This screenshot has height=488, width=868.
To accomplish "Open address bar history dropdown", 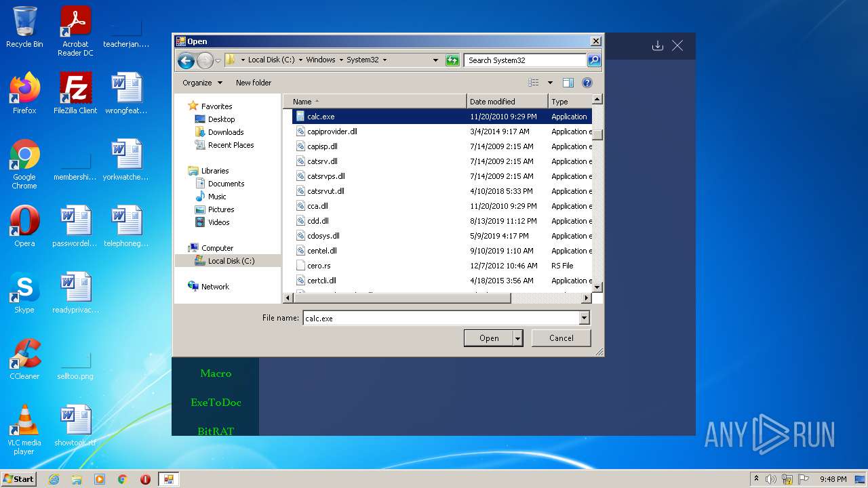I will click(435, 60).
